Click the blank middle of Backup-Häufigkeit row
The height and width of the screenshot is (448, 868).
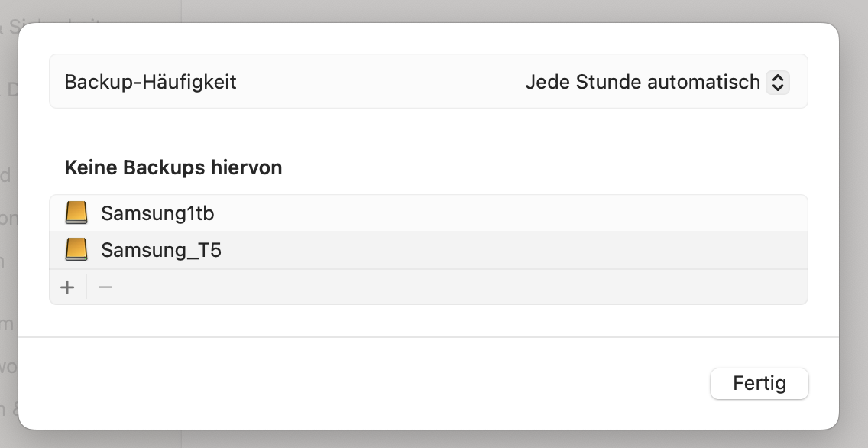coord(382,82)
